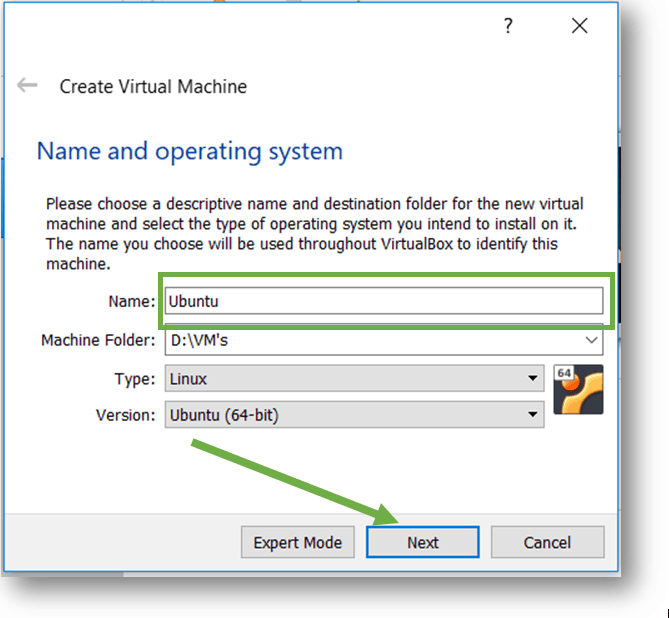Click the back arrow in the wizard header
Viewport: 669px width, 618px height.
click(x=27, y=85)
